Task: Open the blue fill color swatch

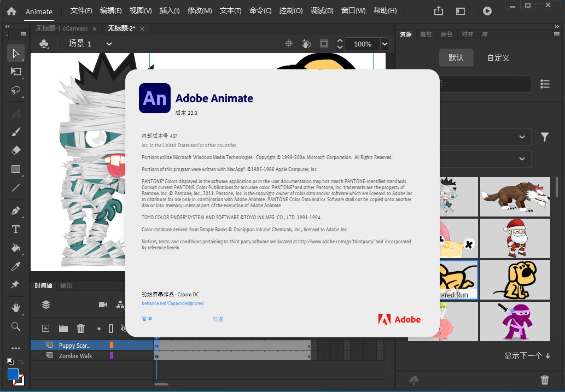Action: tap(13, 374)
